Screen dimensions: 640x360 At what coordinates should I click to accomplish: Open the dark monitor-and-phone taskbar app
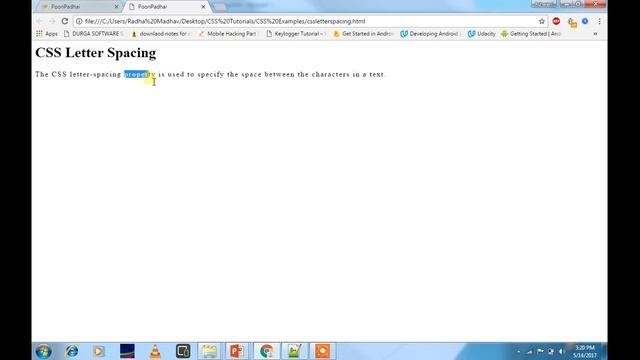tap(183, 351)
